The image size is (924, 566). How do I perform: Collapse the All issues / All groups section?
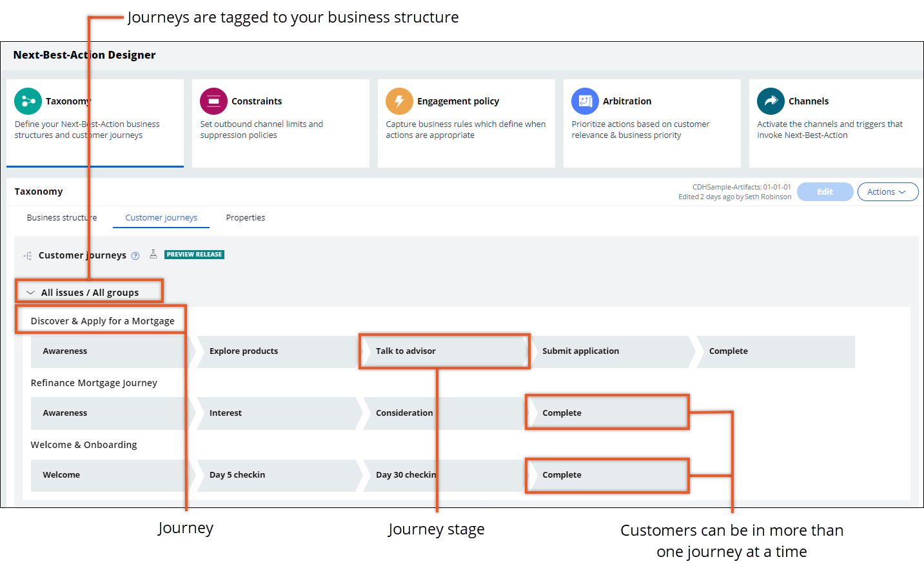click(x=30, y=293)
